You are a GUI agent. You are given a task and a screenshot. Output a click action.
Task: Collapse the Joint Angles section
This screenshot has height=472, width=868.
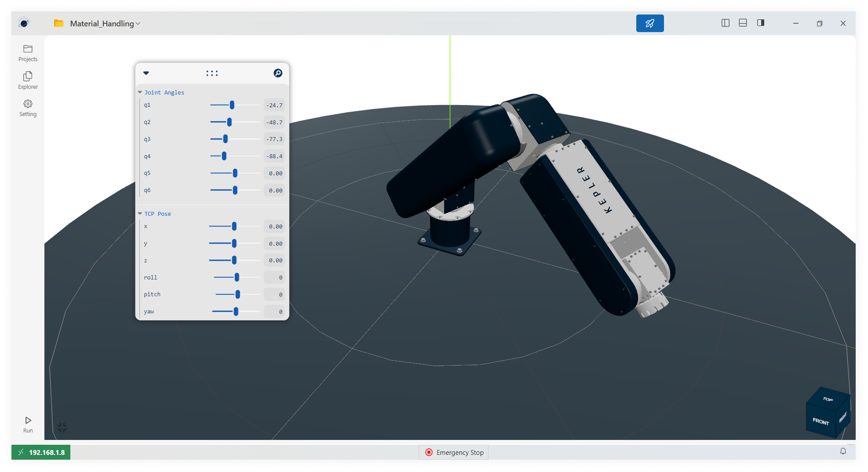pyautogui.click(x=140, y=92)
